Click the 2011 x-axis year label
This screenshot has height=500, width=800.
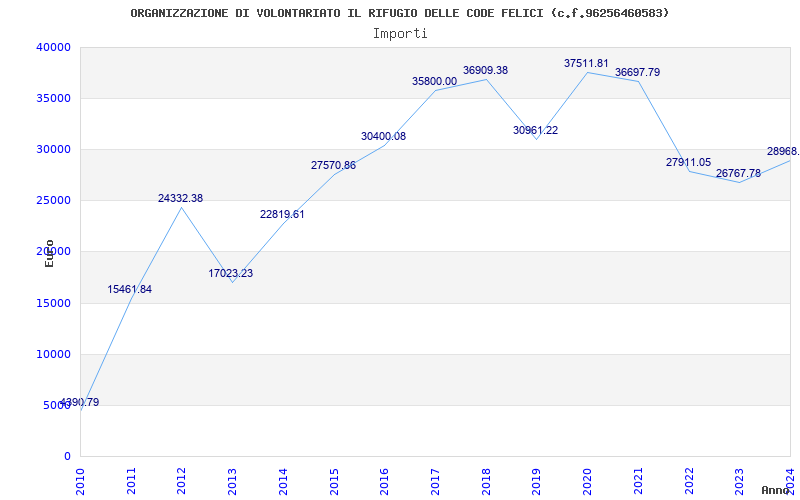[131, 482]
